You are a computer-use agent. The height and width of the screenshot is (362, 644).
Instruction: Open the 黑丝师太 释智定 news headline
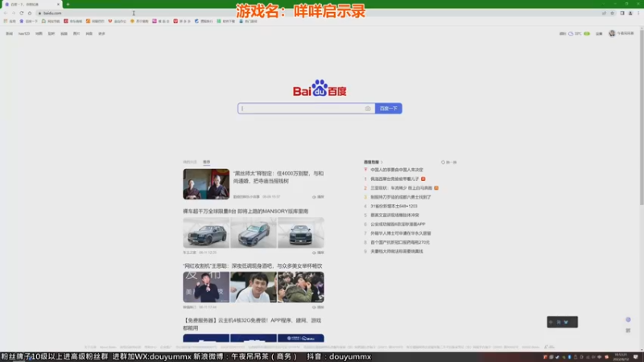tap(279, 177)
